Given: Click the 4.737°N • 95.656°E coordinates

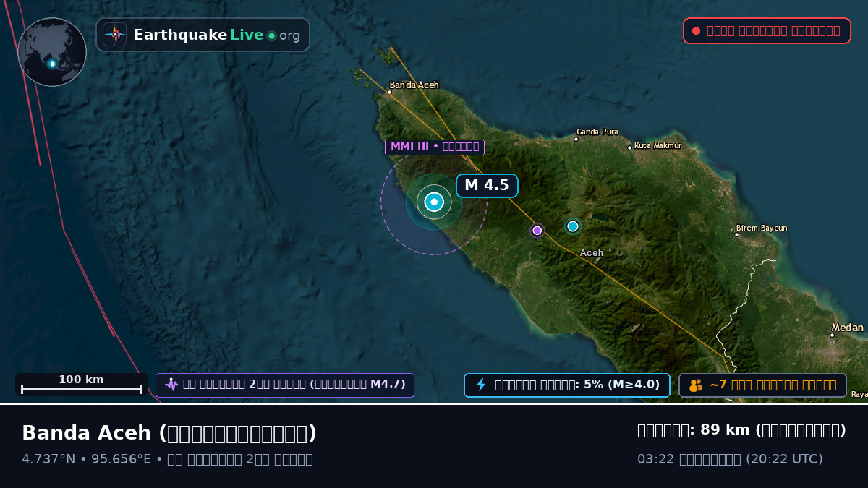Looking at the screenshot, I should click(x=87, y=459).
